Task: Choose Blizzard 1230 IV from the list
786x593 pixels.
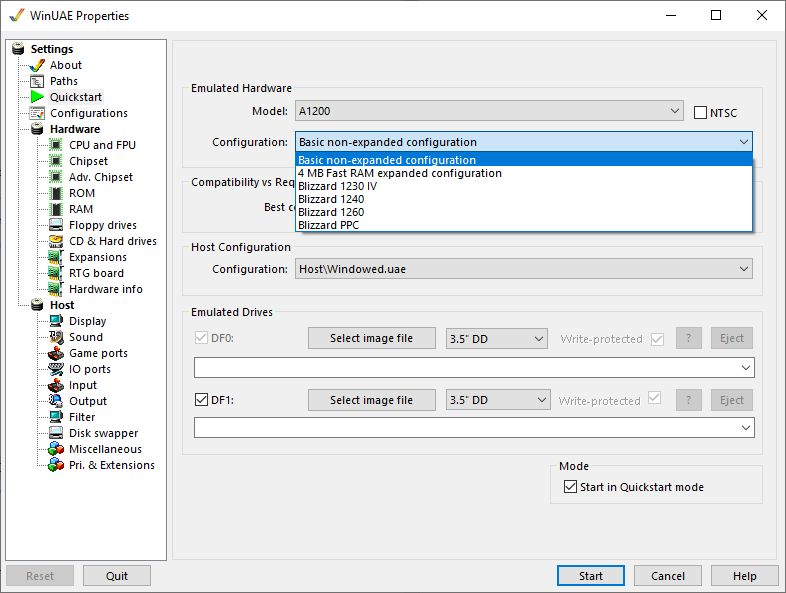Action: 337,186
